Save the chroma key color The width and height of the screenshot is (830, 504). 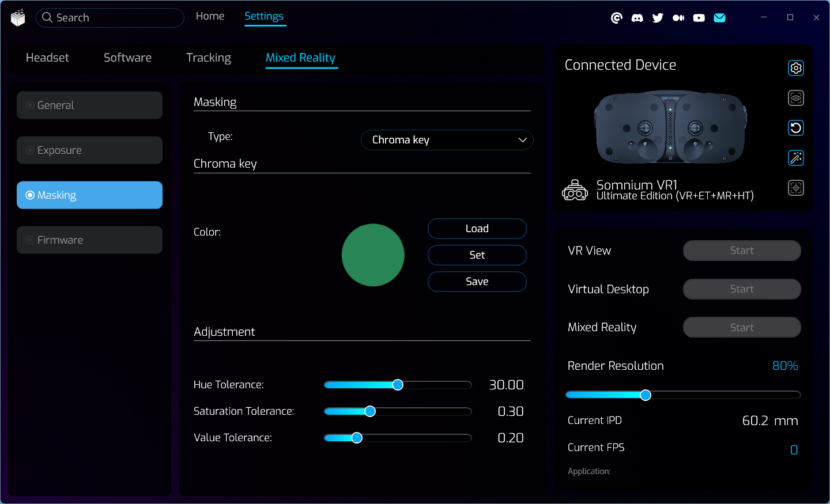click(477, 282)
